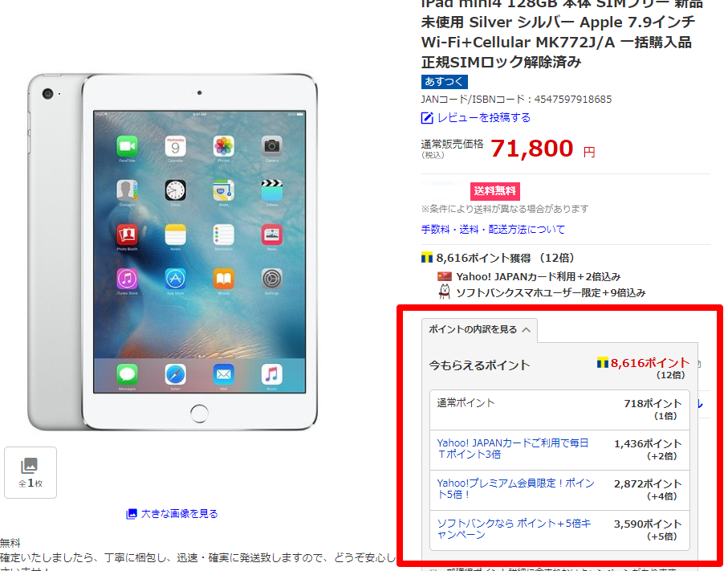728x571 pixels.
Task: Click the 送料無料 badge
Action: 495,191
